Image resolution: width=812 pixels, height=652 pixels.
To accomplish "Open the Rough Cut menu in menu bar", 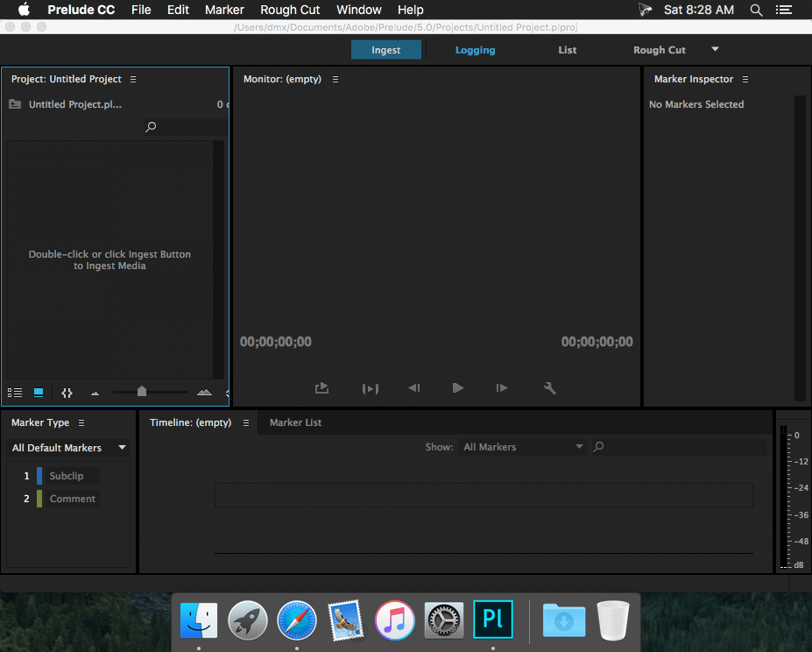I will pyautogui.click(x=290, y=10).
